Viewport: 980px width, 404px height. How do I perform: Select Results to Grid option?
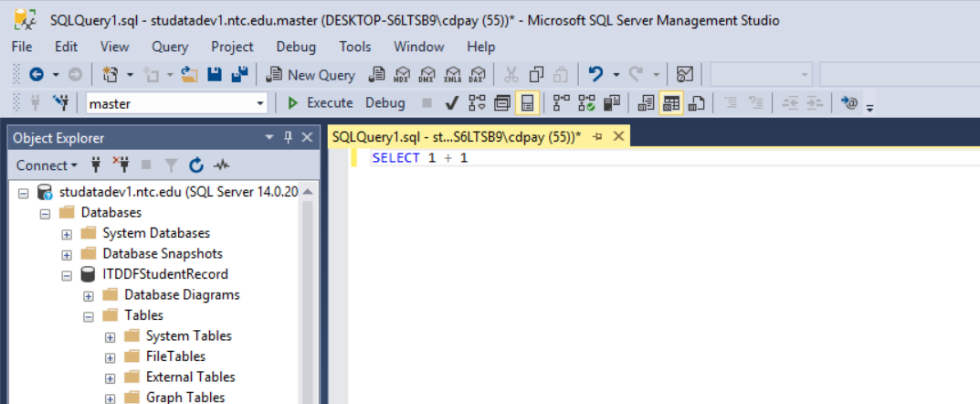click(671, 103)
